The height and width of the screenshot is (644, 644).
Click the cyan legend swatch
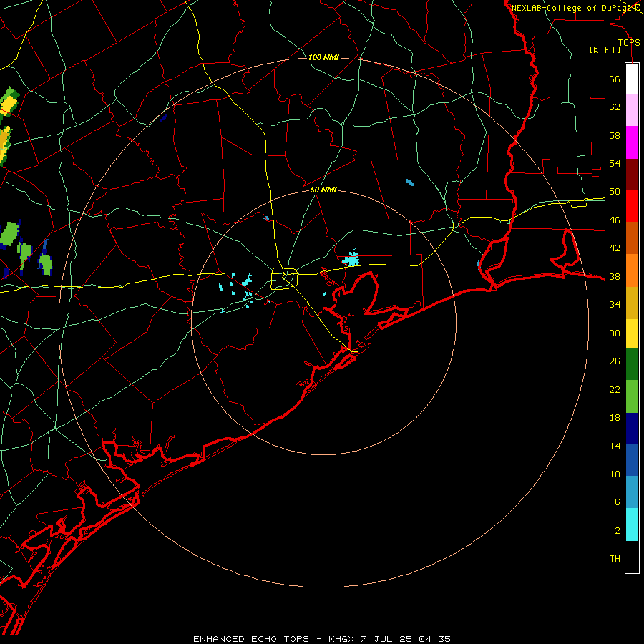tap(632, 525)
